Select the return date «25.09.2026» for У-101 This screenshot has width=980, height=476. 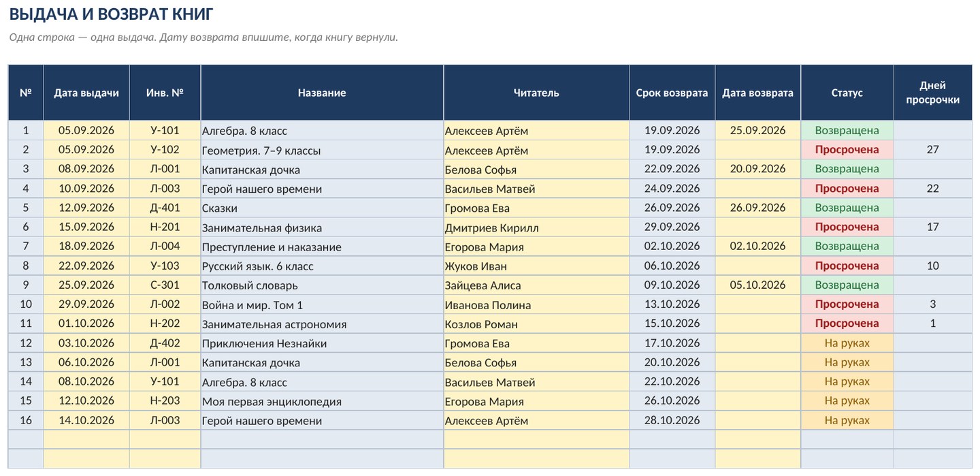pos(757,131)
